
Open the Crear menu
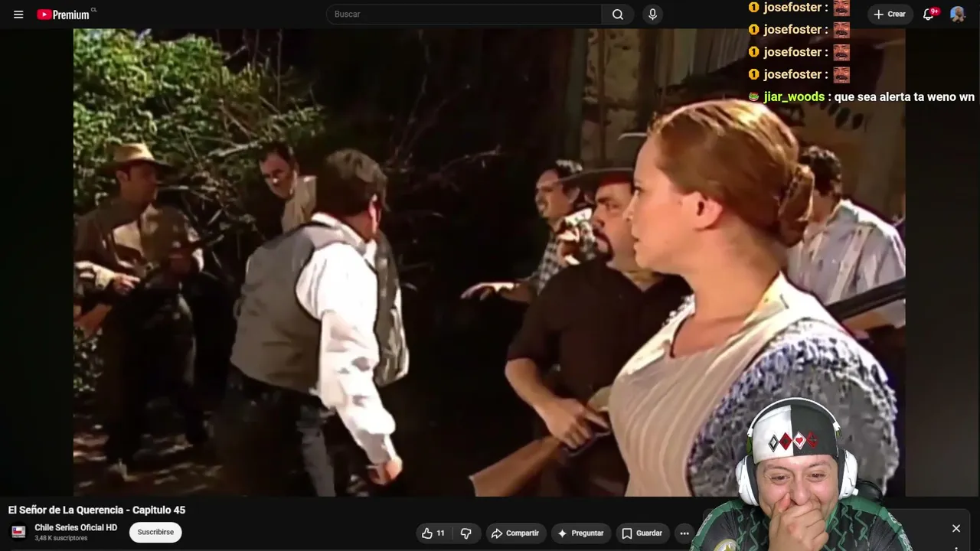coord(890,15)
